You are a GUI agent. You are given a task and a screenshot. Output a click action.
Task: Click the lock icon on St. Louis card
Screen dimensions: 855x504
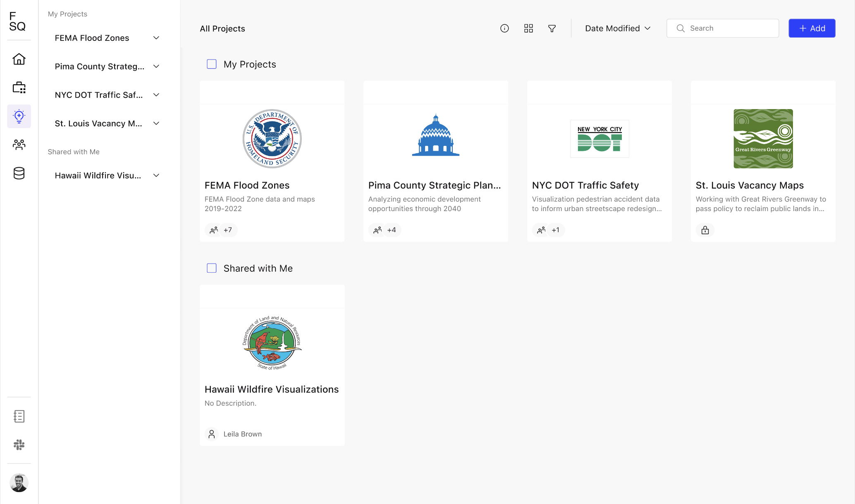click(705, 230)
